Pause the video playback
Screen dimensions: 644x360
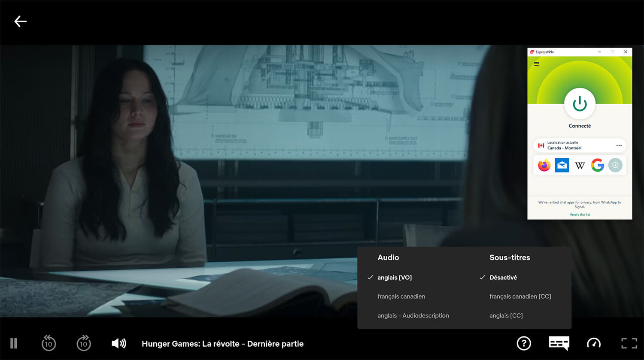click(x=14, y=343)
